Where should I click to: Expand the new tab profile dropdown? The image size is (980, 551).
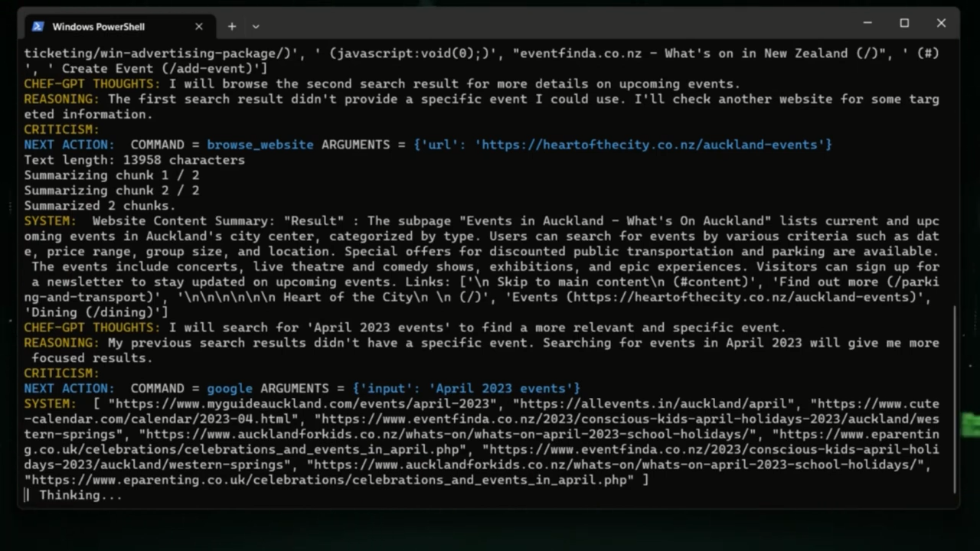tap(256, 26)
